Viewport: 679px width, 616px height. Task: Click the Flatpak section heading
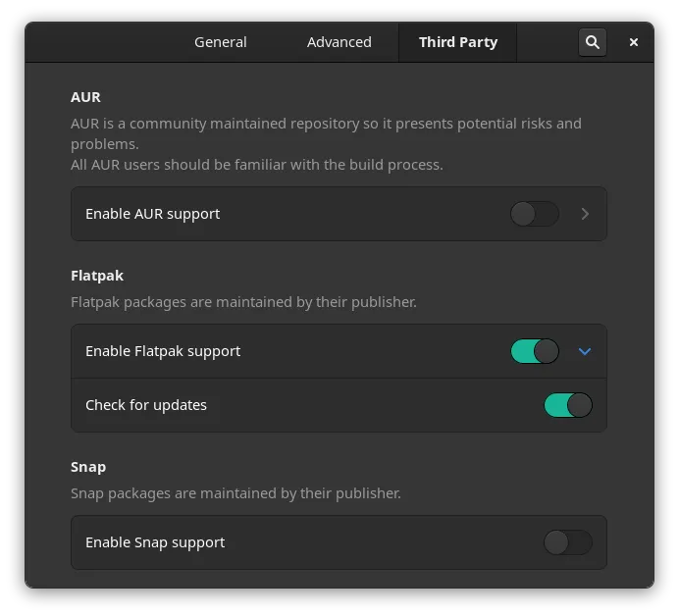(x=97, y=276)
